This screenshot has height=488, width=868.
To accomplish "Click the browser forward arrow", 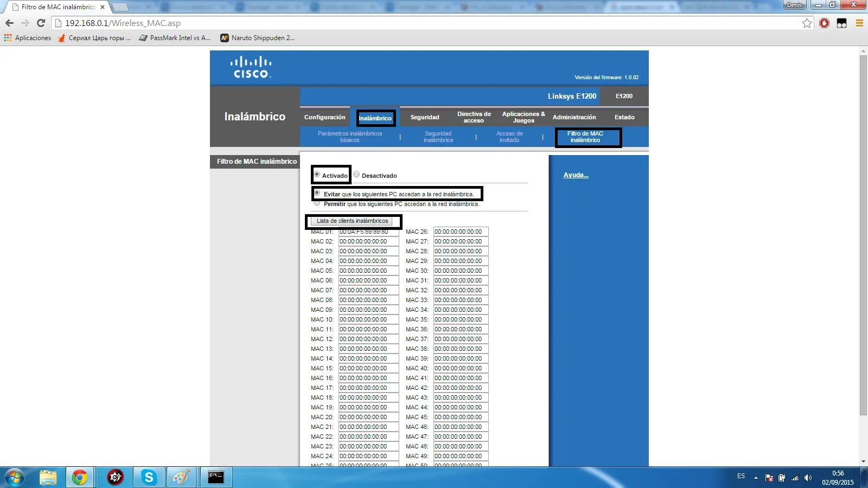I will coord(25,23).
